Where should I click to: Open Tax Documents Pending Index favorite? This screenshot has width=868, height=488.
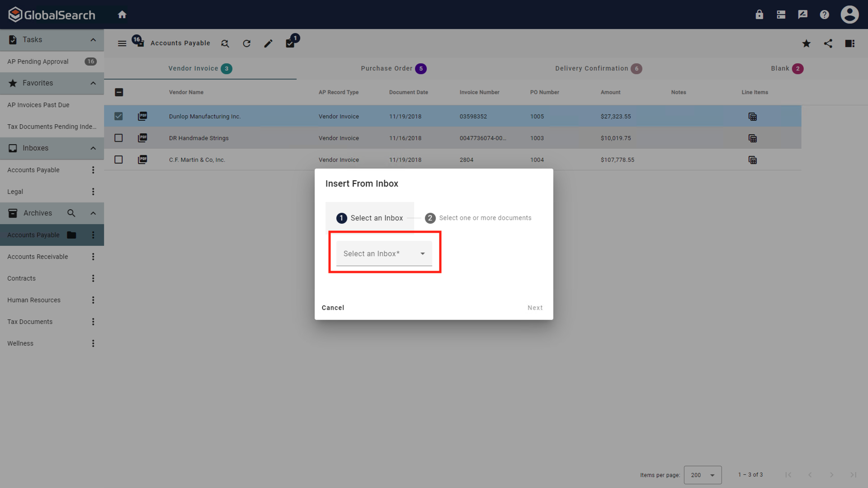coord(52,127)
